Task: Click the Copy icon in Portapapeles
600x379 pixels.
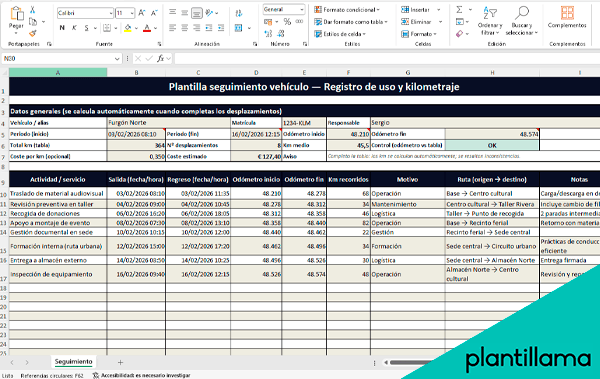Action: (x=33, y=22)
